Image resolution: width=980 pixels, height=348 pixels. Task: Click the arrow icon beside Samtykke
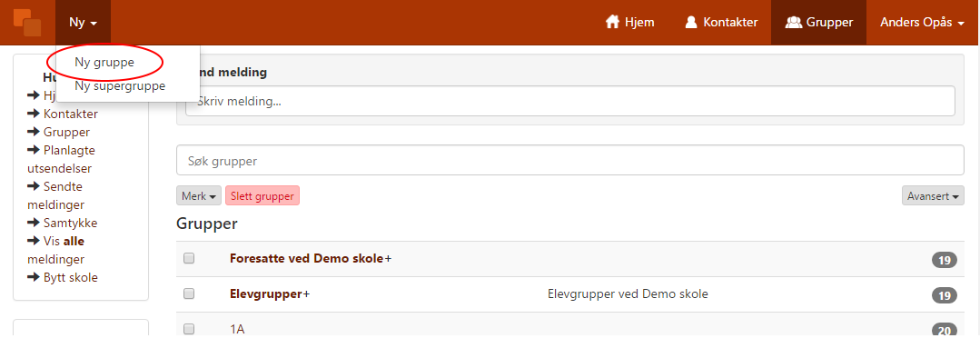[x=34, y=223]
